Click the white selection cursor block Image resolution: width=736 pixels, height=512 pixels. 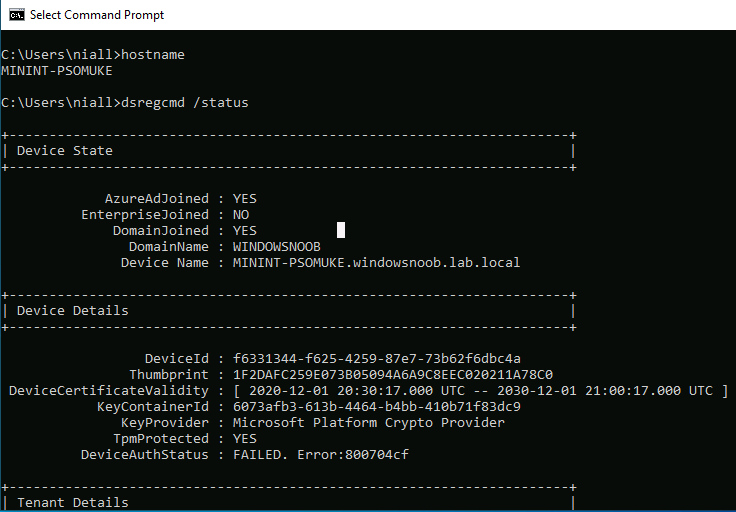pos(341,230)
